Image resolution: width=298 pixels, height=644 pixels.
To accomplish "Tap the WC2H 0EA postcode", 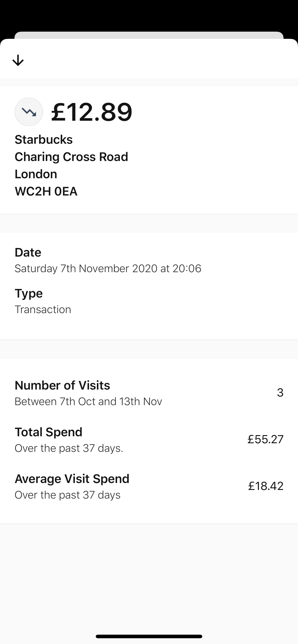I will click(46, 191).
